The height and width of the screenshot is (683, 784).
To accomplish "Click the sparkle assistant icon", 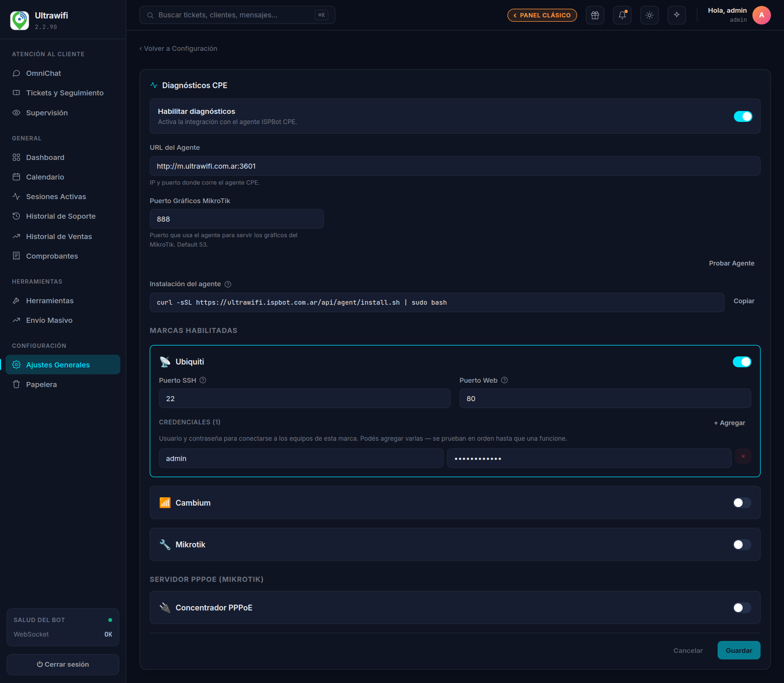I will point(677,15).
